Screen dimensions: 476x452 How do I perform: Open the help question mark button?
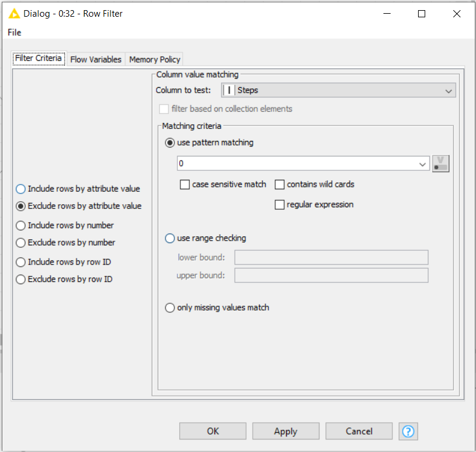point(408,431)
